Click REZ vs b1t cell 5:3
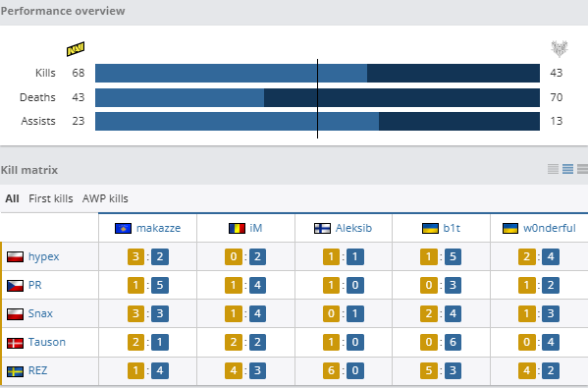The width and height of the screenshot is (588, 388). pyautogui.click(x=441, y=370)
